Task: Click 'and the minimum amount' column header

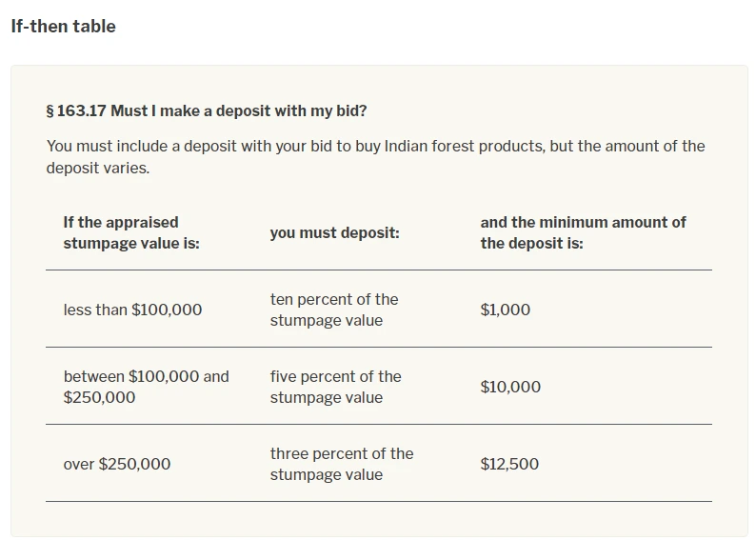Action: click(583, 232)
